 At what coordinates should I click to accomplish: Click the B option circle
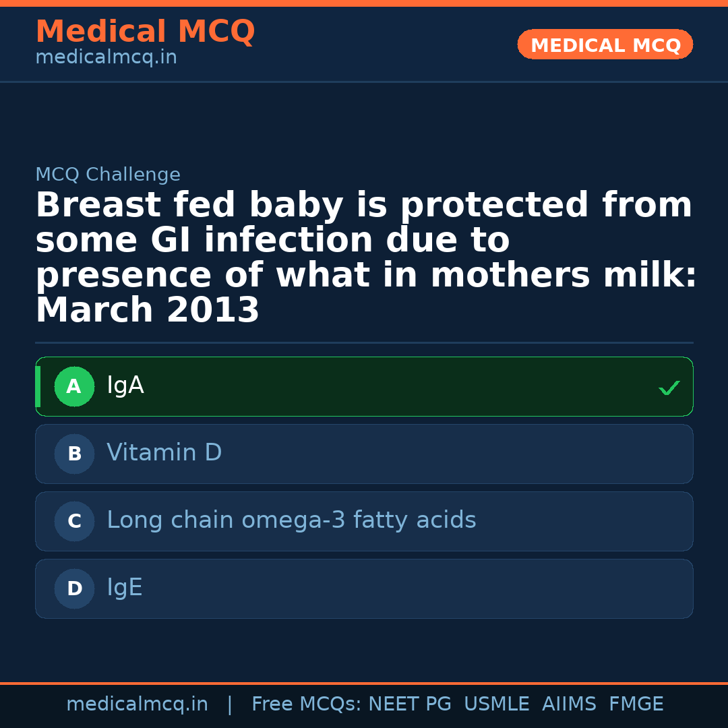(x=74, y=454)
